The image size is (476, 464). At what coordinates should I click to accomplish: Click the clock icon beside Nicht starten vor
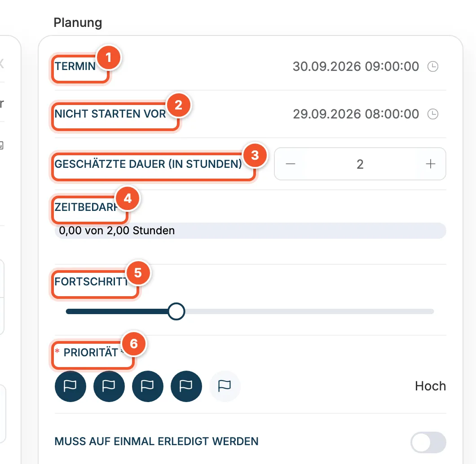[432, 114]
